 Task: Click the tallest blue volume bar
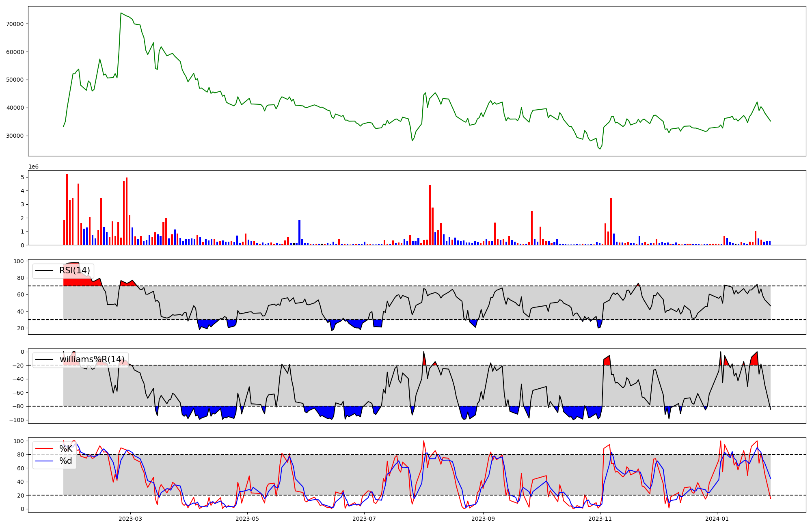(x=299, y=232)
